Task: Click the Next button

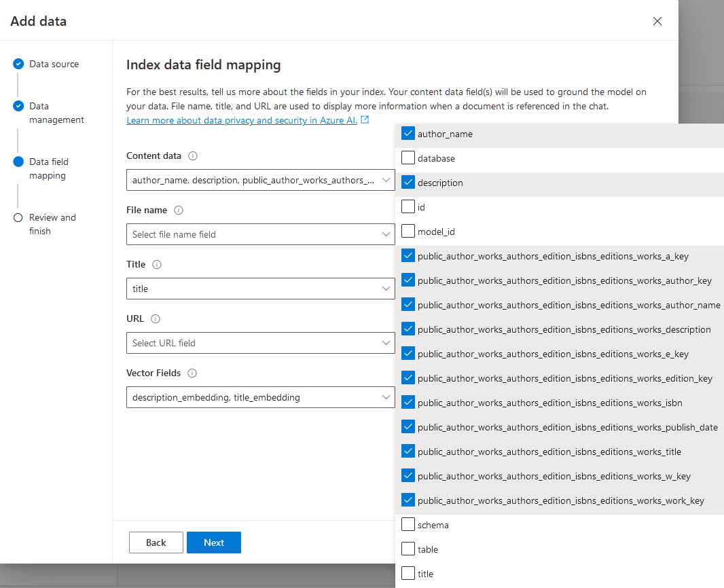Action: coord(213,542)
